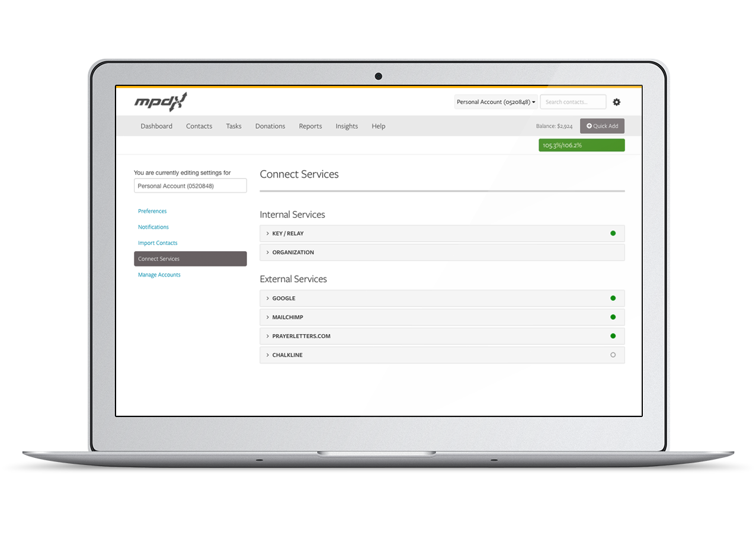
Task: Open the Insights menu
Action: [347, 126]
